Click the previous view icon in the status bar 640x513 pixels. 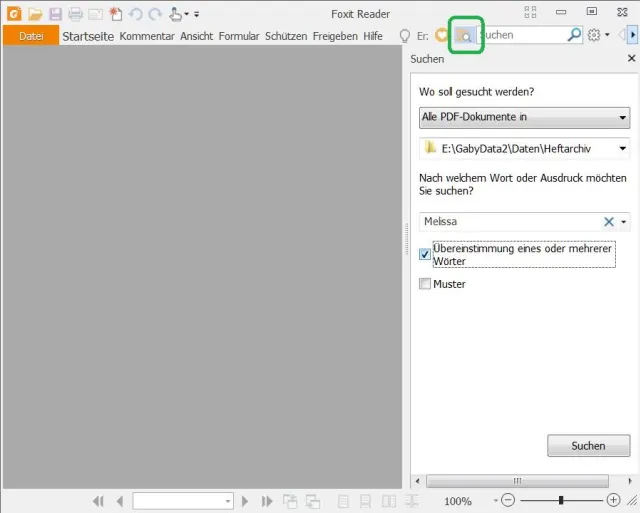coord(290,501)
